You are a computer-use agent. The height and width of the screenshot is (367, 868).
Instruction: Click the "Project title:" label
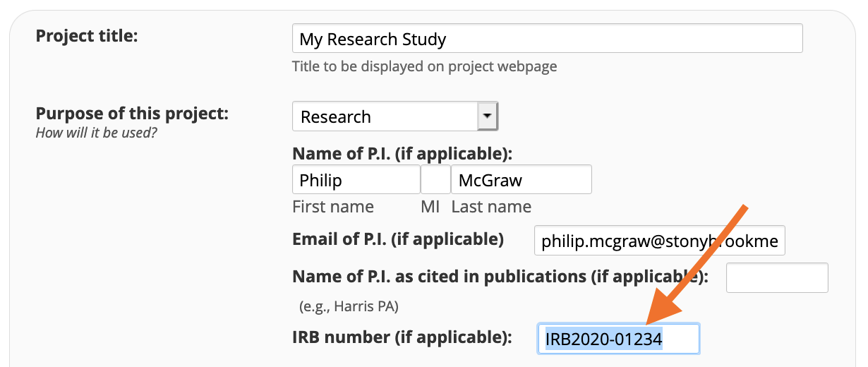[x=87, y=35]
